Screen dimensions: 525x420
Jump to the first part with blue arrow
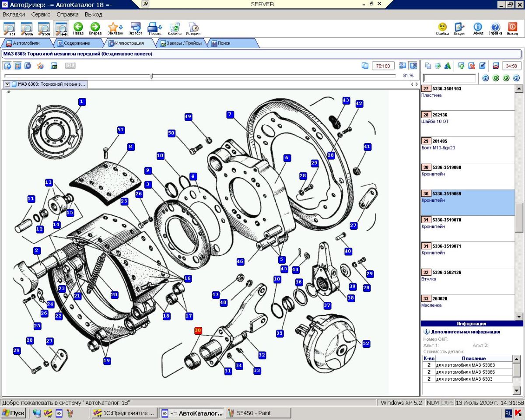point(485,78)
